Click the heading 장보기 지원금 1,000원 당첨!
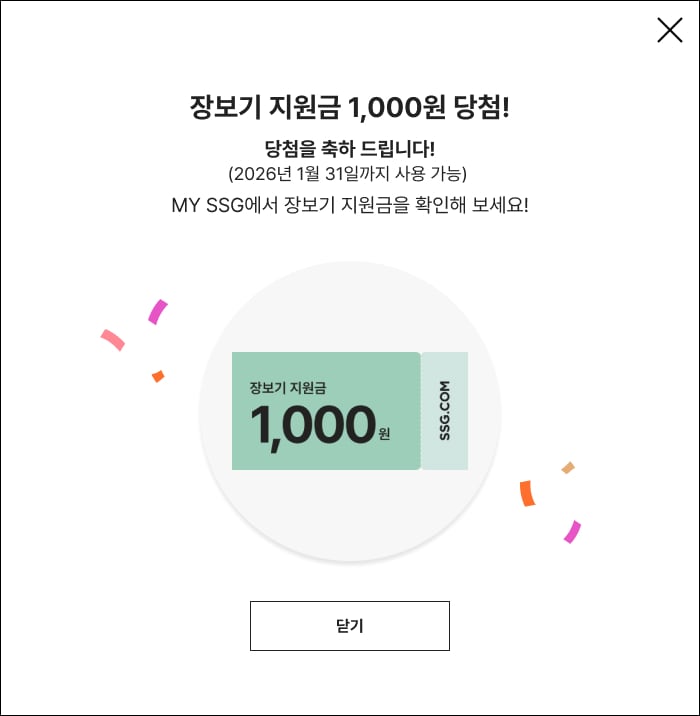The width and height of the screenshot is (700, 716). [x=349, y=107]
